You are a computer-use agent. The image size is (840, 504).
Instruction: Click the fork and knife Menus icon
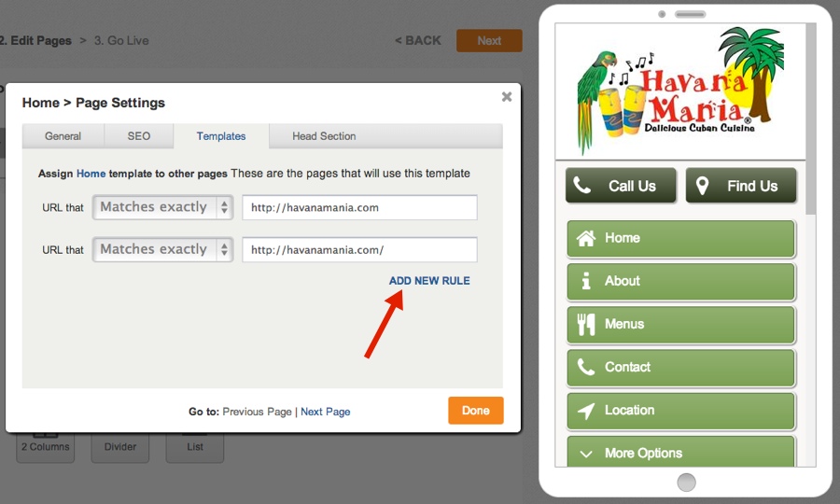(x=586, y=324)
